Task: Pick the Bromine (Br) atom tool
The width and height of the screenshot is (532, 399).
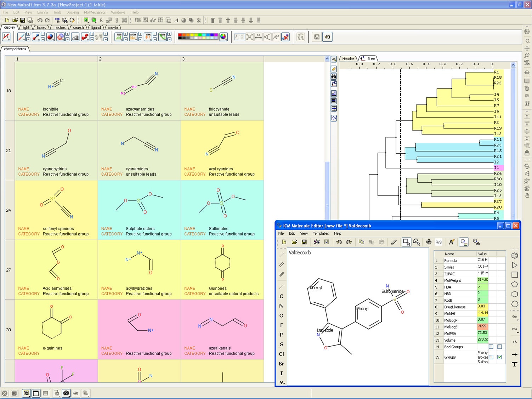Action: click(282, 364)
